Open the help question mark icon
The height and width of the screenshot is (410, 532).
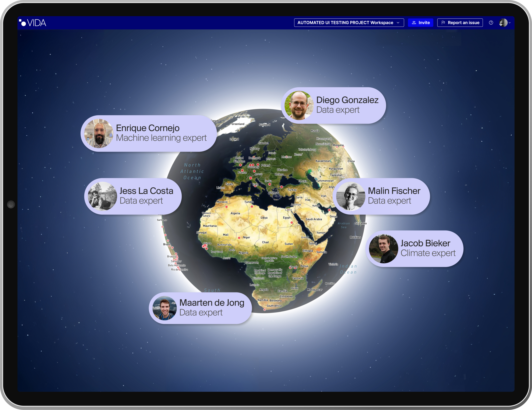491,23
